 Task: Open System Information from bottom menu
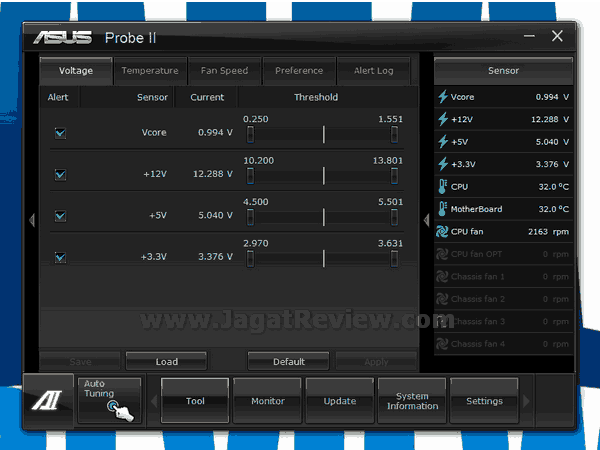(412, 401)
